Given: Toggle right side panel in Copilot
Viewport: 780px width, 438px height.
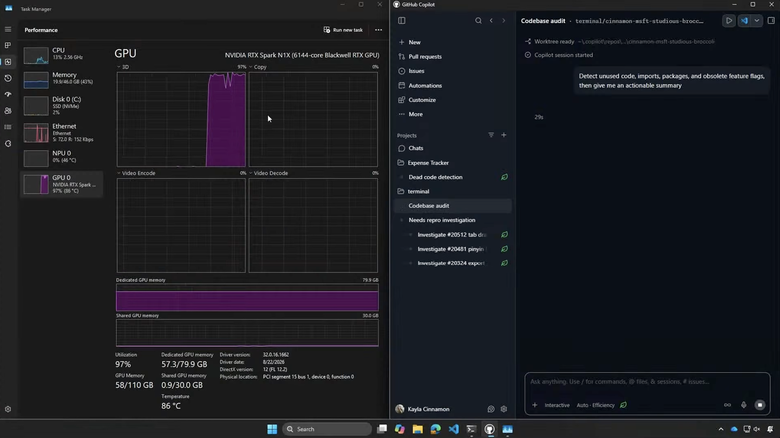Looking at the screenshot, I should (771, 21).
